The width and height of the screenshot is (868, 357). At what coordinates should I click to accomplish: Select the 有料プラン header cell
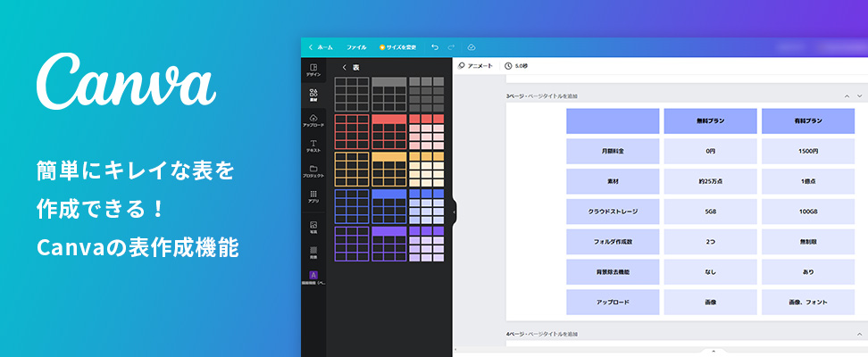[x=808, y=121]
